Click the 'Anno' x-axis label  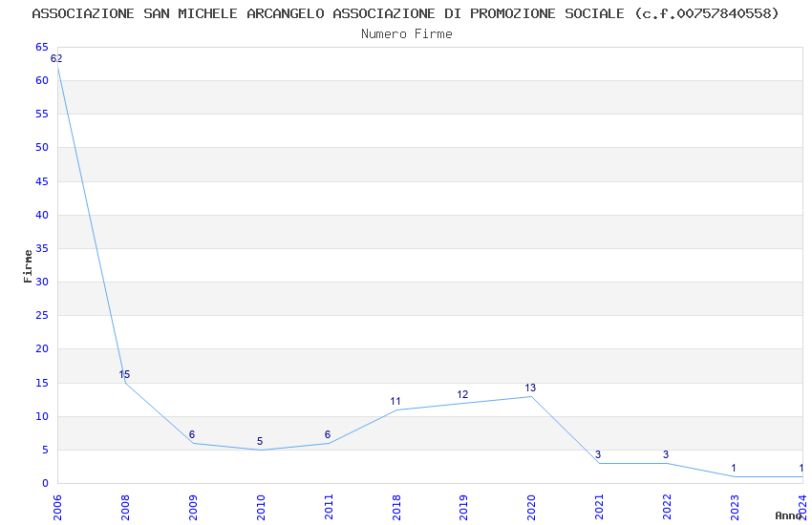coord(788,515)
